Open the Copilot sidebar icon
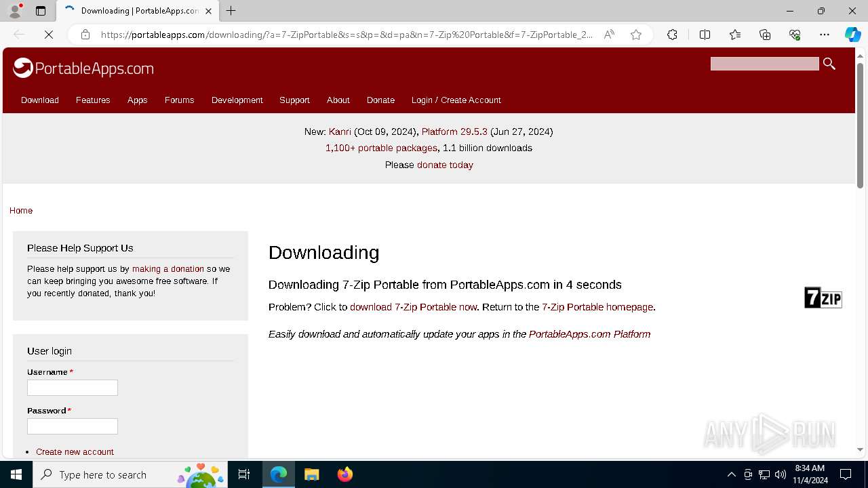The height and width of the screenshot is (488, 868). (852, 35)
